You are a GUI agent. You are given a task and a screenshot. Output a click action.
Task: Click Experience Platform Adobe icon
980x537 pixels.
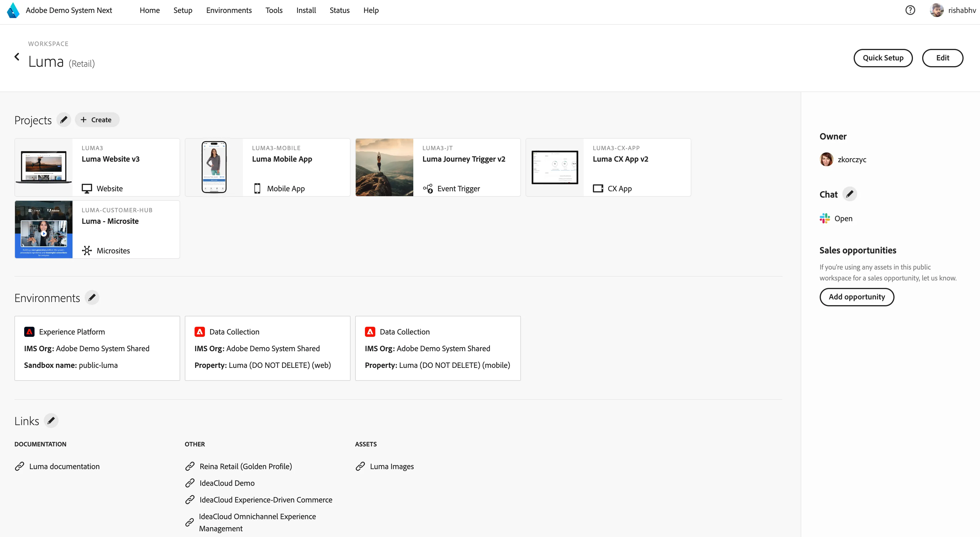tap(29, 332)
